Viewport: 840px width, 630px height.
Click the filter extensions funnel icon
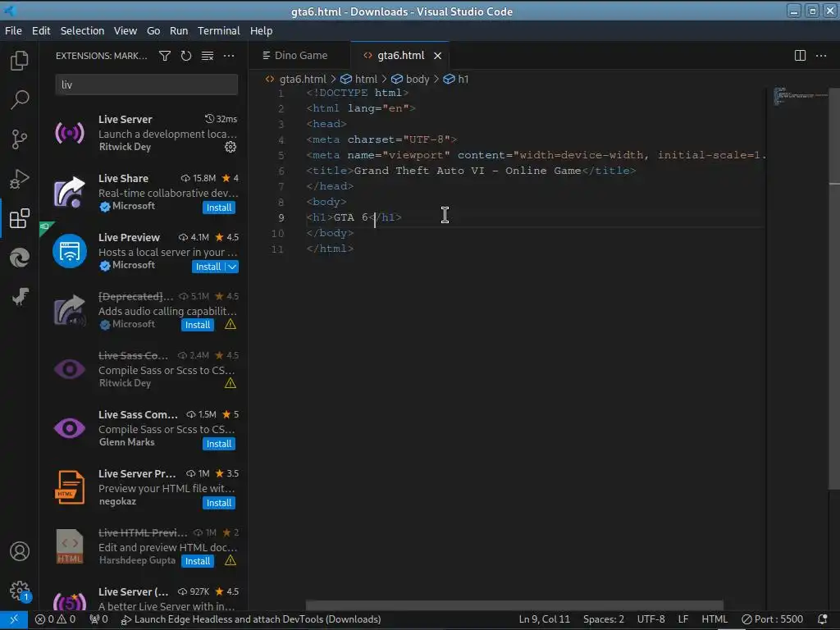[165, 56]
